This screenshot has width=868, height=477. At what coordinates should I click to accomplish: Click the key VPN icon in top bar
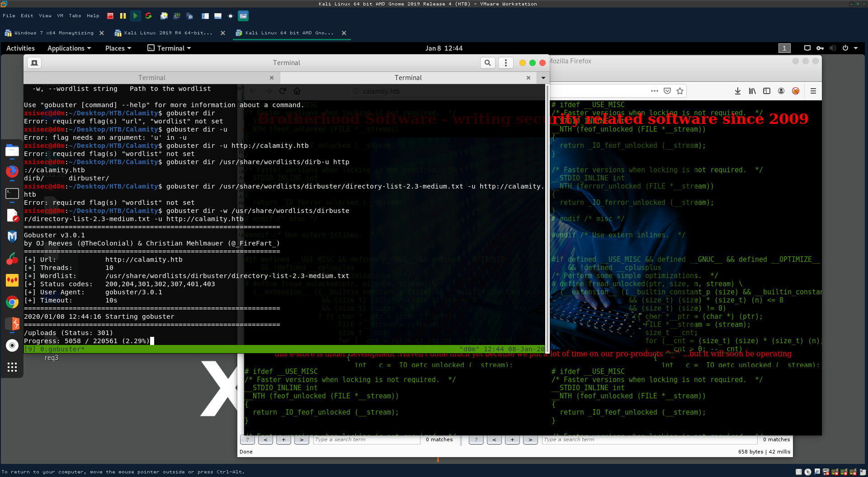pos(820,48)
